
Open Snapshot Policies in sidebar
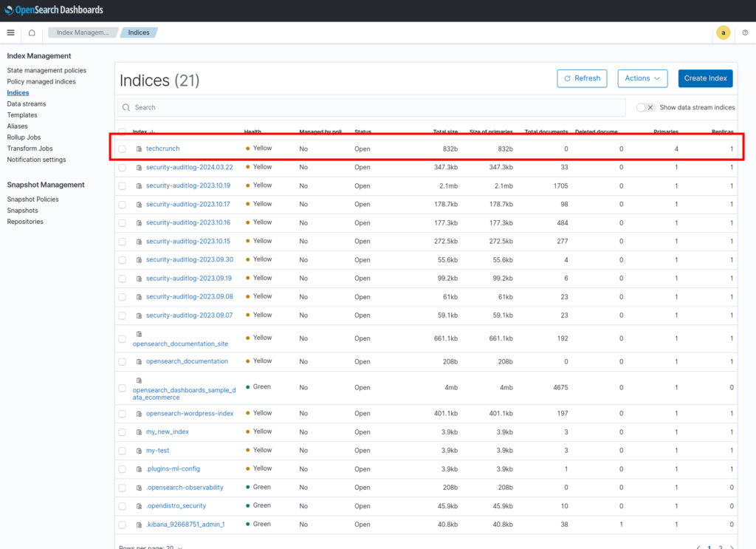coord(32,200)
